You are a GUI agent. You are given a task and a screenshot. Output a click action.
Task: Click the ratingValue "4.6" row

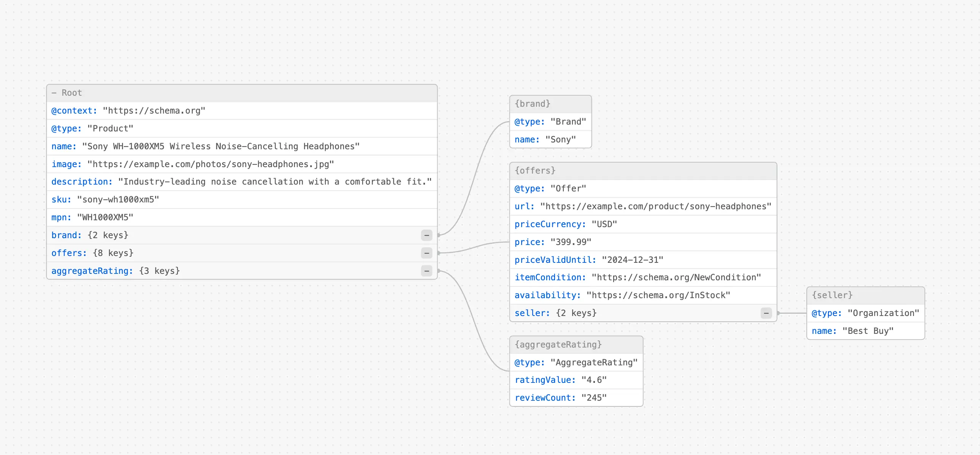click(576, 380)
